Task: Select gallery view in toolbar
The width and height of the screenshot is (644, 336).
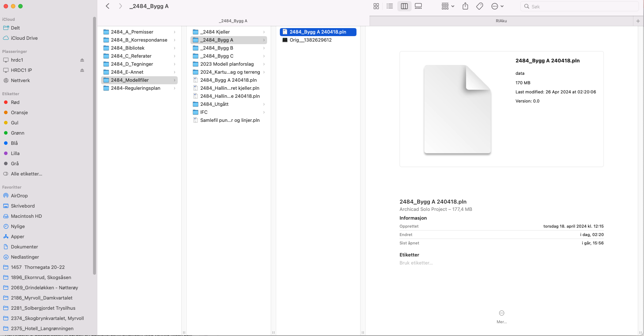Action: pyautogui.click(x=418, y=6)
